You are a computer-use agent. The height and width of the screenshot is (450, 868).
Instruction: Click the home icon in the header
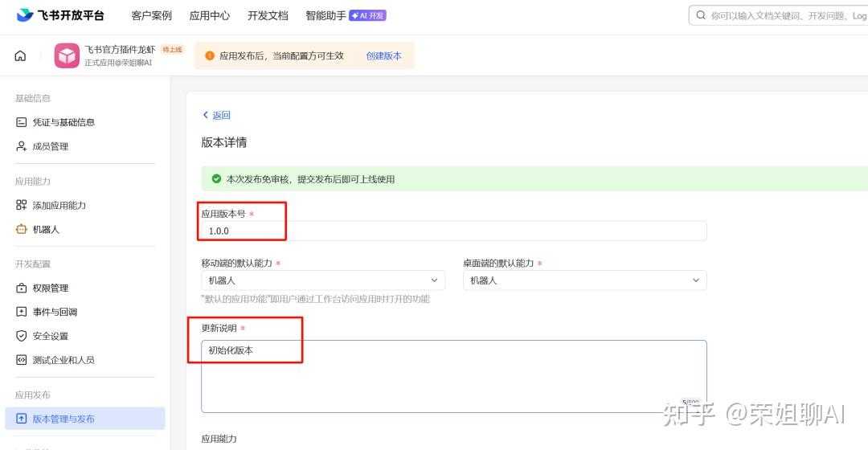point(20,55)
